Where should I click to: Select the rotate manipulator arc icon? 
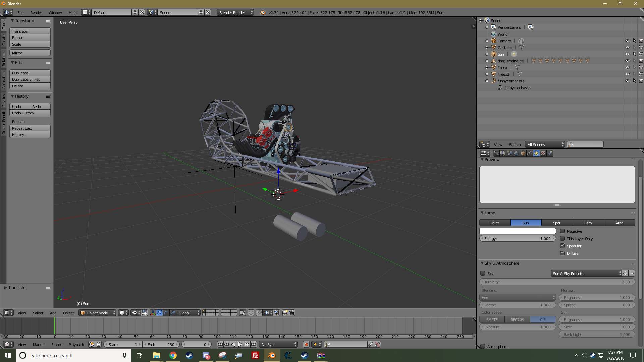pyautogui.click(x=166, y=313)
